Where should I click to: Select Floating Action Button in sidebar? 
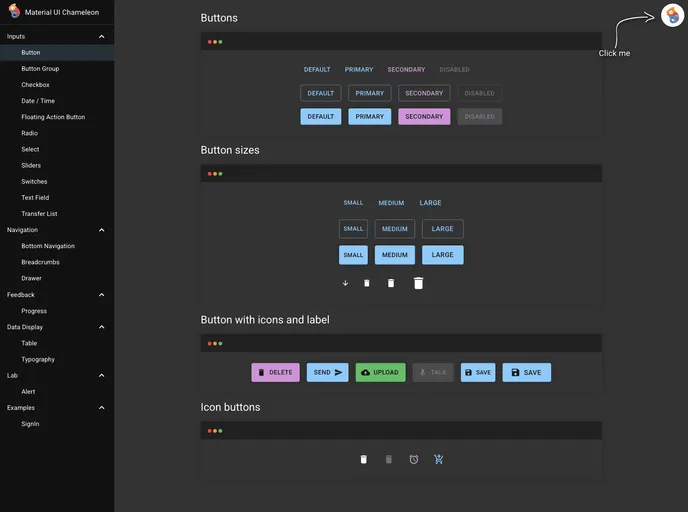[x=57, y=117]
